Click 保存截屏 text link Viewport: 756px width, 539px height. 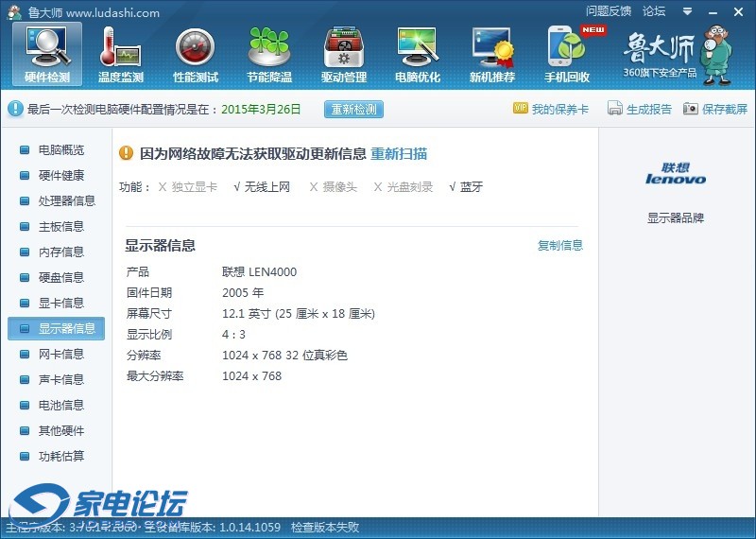tap(725, 109)
